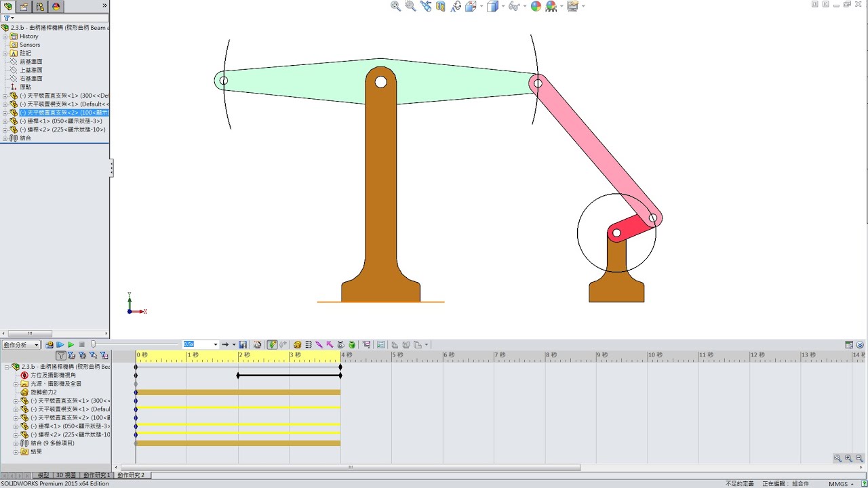Toggle Filter Driving timeline button

[x=82, y=355]
